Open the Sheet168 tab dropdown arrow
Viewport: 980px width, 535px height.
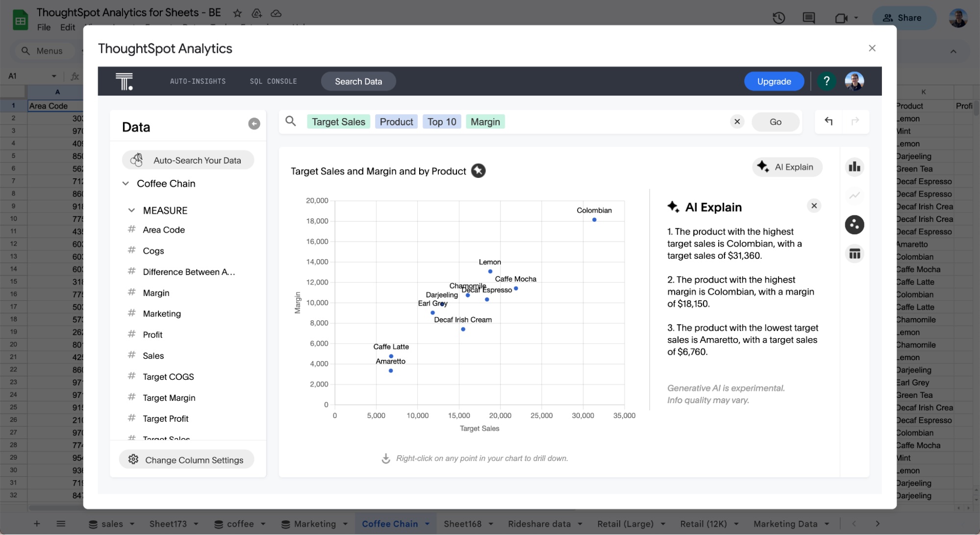(x=491, y=524)
